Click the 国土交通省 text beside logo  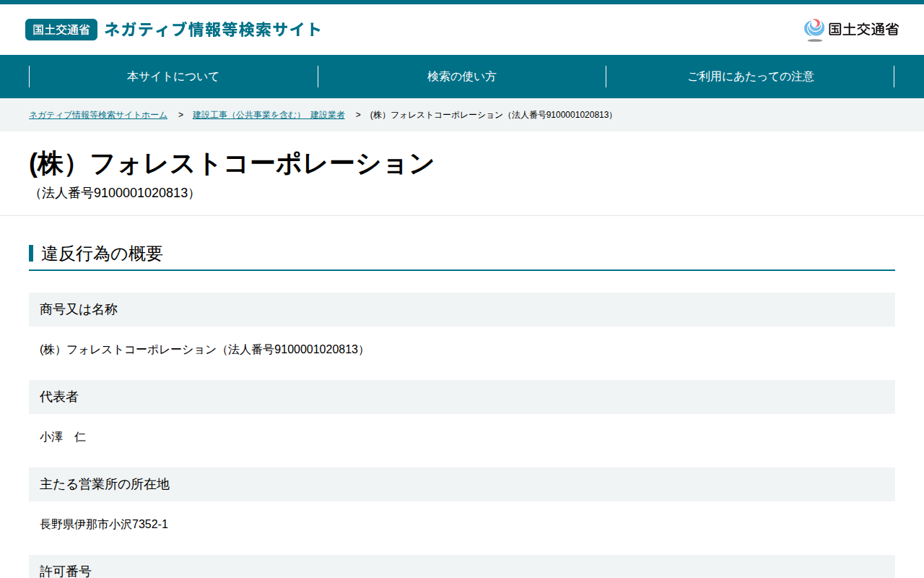point(863,30)
